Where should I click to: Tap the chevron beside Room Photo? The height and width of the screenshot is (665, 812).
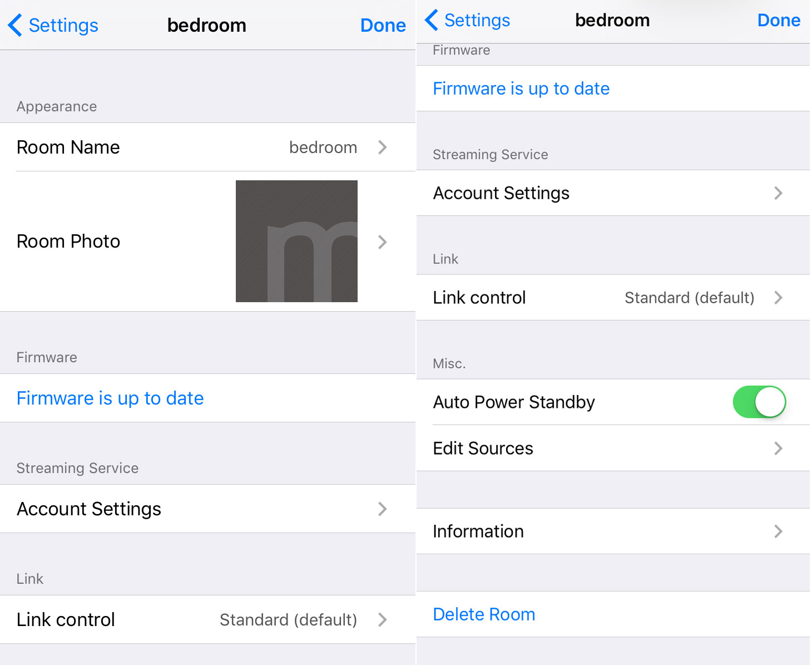coord(382,242)
